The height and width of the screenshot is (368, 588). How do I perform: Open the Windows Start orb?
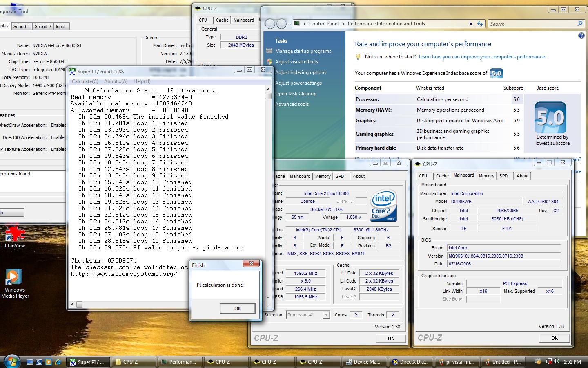pos(11,361)
